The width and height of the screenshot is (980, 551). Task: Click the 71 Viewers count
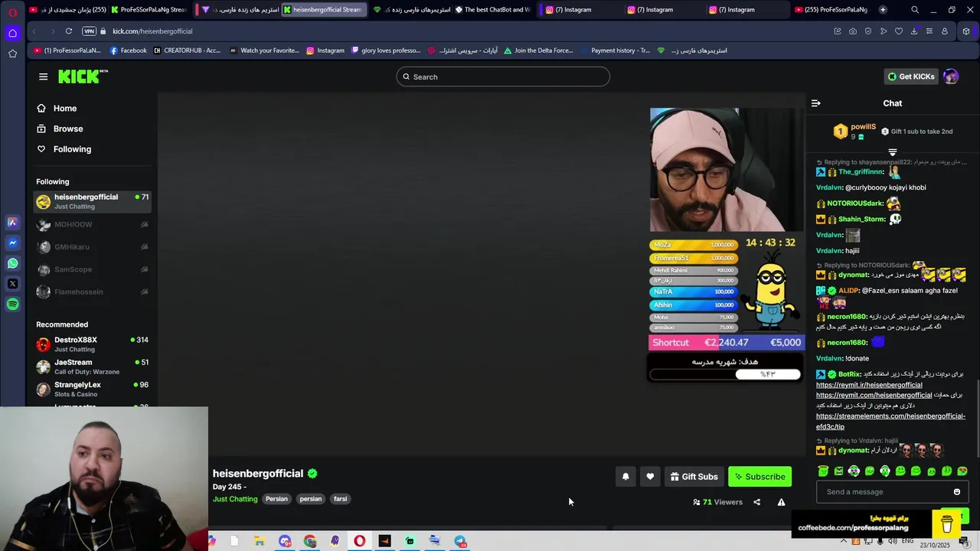pyautogui.click(x=717, y=502)
